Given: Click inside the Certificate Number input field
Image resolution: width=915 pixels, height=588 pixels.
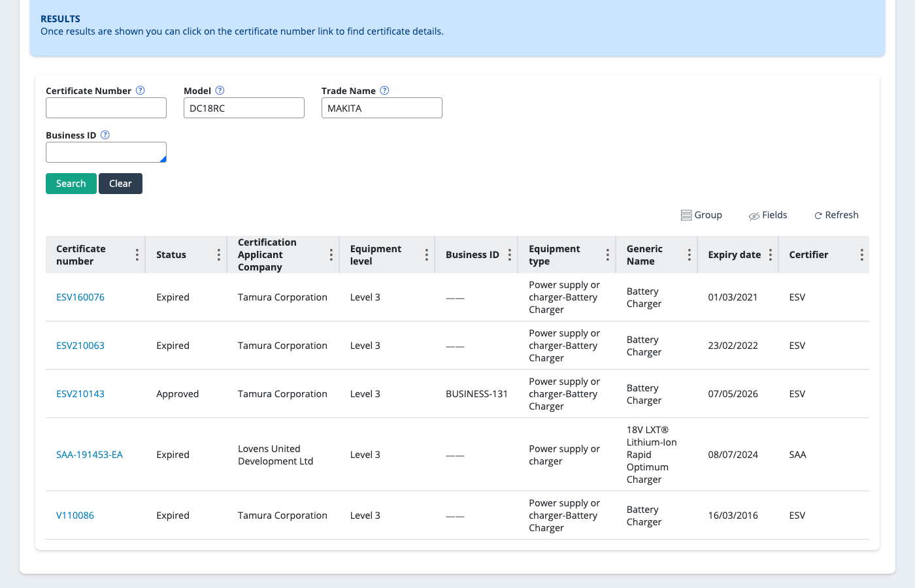Looking at the screenshot, I should [105, 107].
